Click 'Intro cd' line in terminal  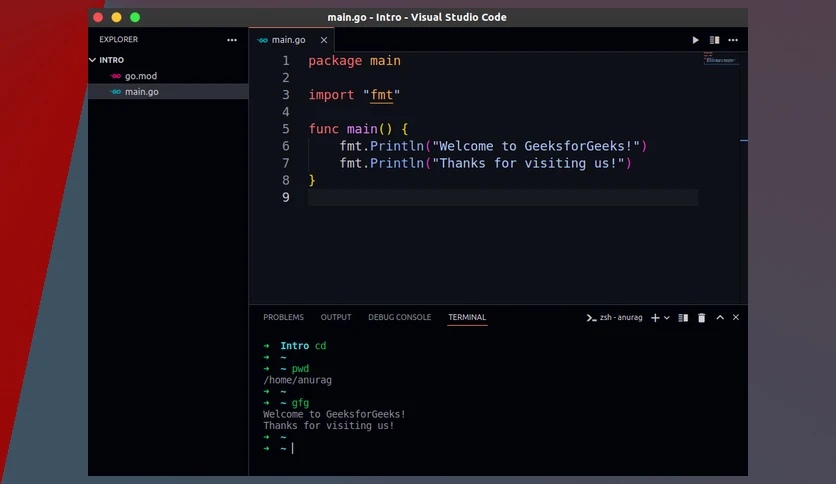click(x=303, y=346)
